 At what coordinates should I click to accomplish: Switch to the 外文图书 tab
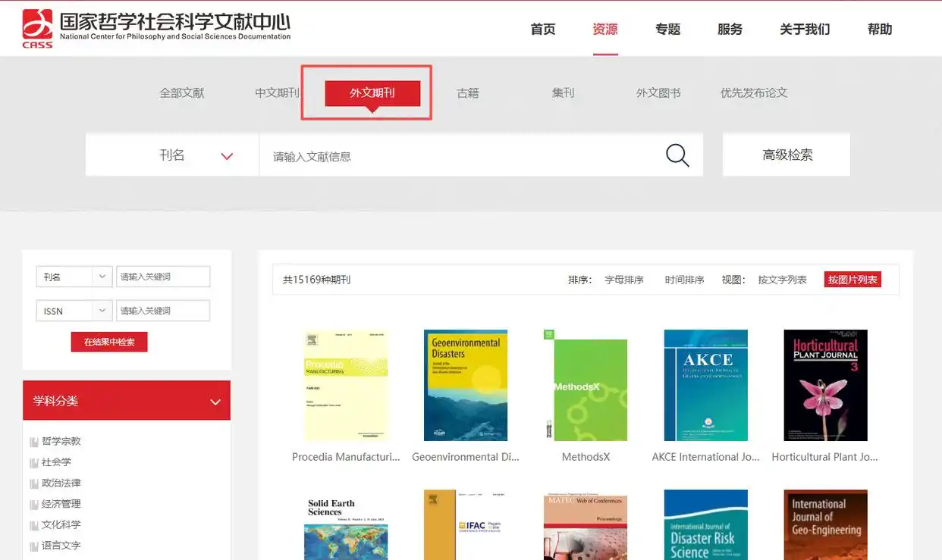click(658, 92)
